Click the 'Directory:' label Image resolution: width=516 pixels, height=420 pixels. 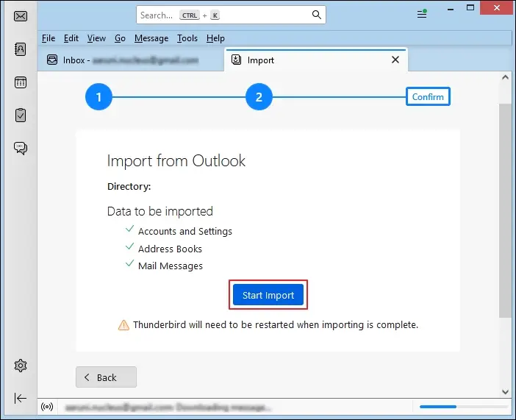(x=129, y=186)
